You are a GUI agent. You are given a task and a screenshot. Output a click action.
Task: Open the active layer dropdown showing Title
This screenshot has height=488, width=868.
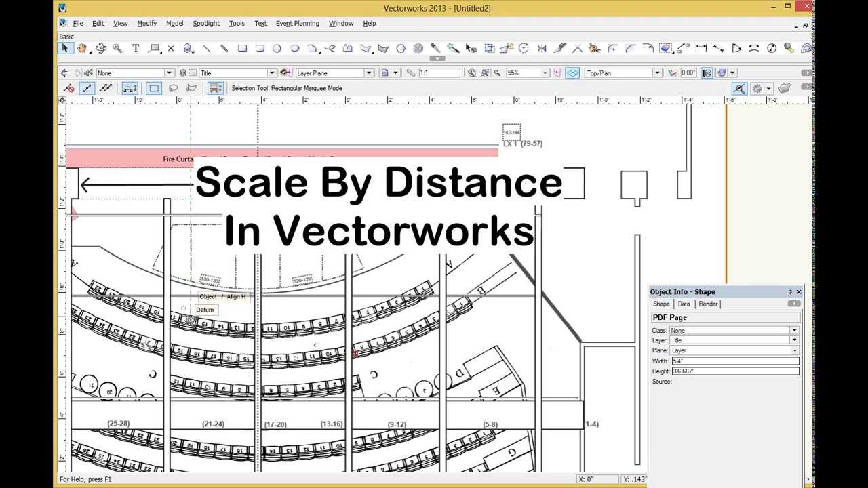[237, 73]
